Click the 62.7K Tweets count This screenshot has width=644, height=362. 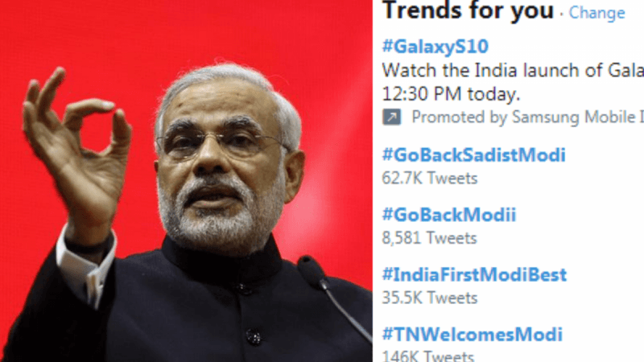tap(429, 178)
